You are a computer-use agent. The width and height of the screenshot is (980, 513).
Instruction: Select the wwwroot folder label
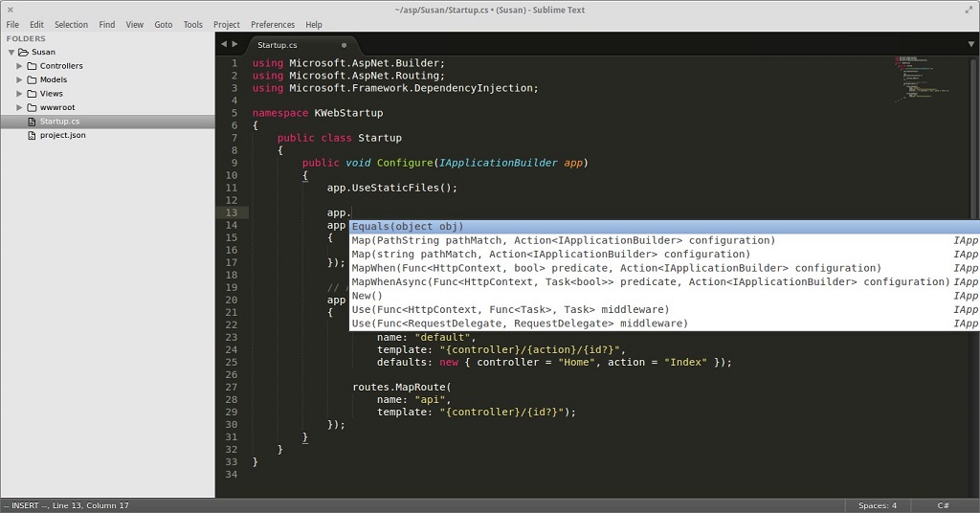coord(57,107)
